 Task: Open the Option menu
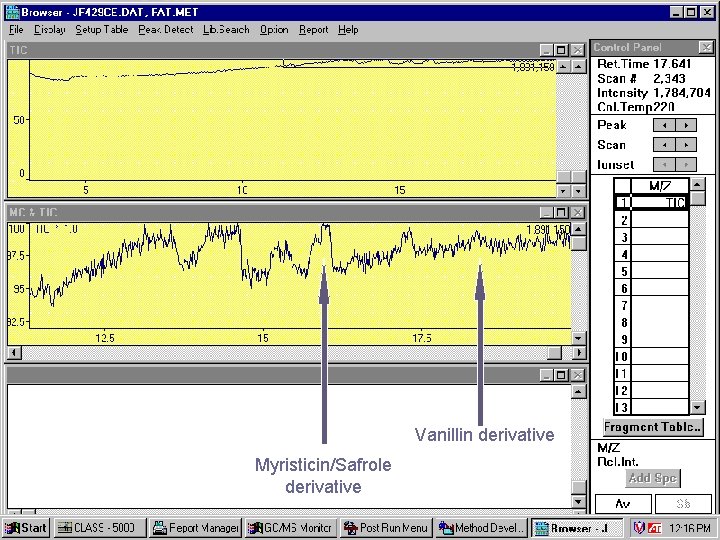[x=274, y=30]
